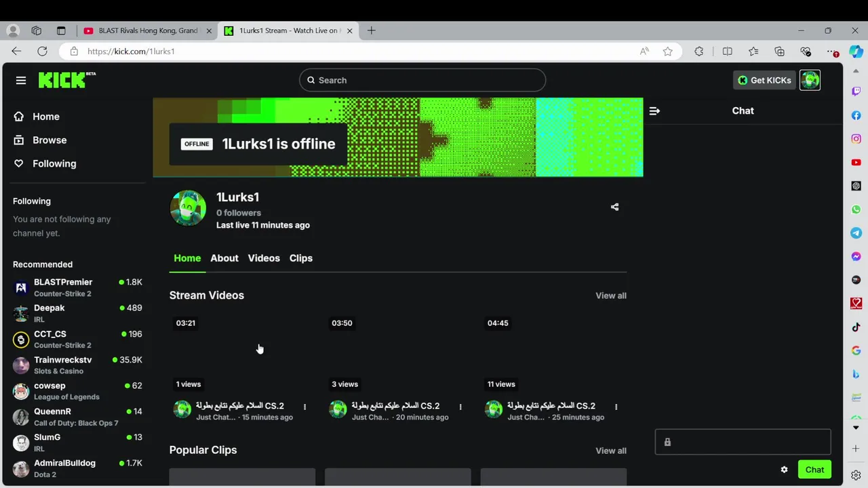Screen dimensions: 868x488
Task: Open WhatsApp in the Edge sidebar
Action: pos(856,209)
